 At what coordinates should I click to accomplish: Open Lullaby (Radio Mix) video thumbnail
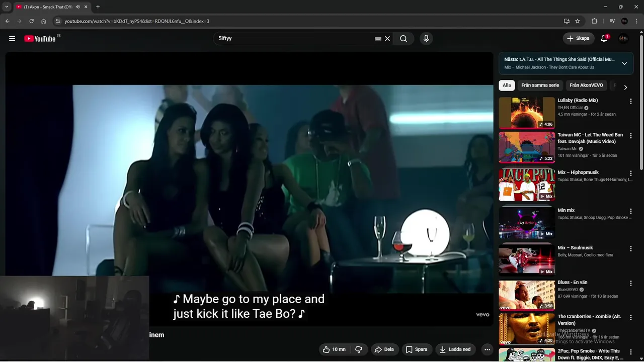click(527, 113)
